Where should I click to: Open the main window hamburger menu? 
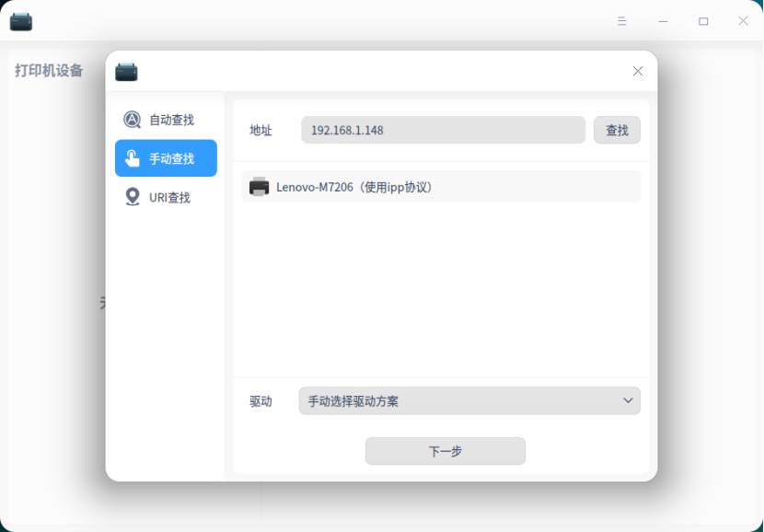621,21
